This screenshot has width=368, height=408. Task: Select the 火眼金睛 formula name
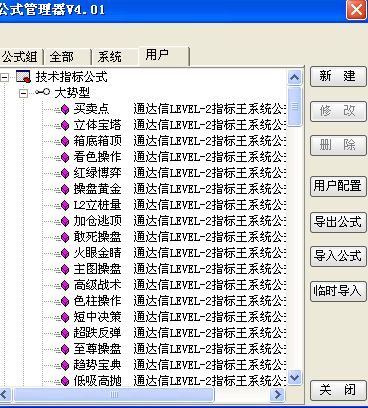pos(97,253)
